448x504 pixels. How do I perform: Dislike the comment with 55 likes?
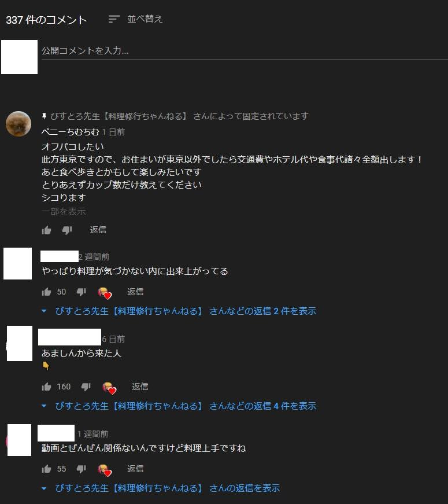click(81, 469)
